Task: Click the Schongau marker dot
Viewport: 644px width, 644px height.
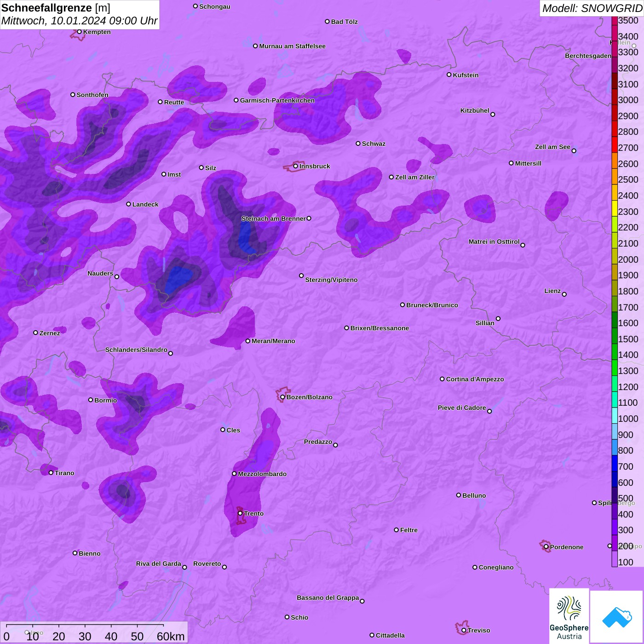Action: [195, 6]
